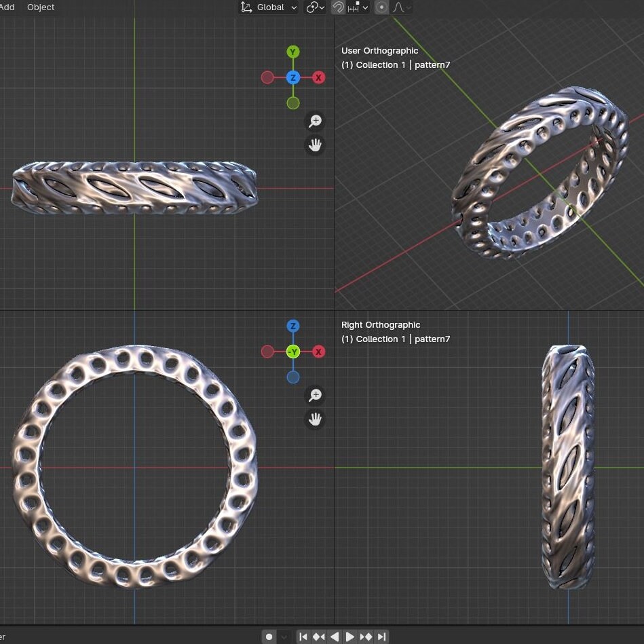Screen dimensions: 644x644
Task: Jump to the next keyframe
Action: (366, 637)
